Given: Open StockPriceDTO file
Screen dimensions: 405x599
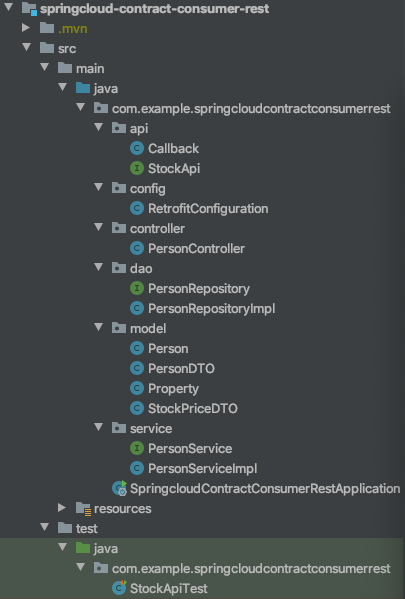Looking at the screenshot, I should (193, 408).
